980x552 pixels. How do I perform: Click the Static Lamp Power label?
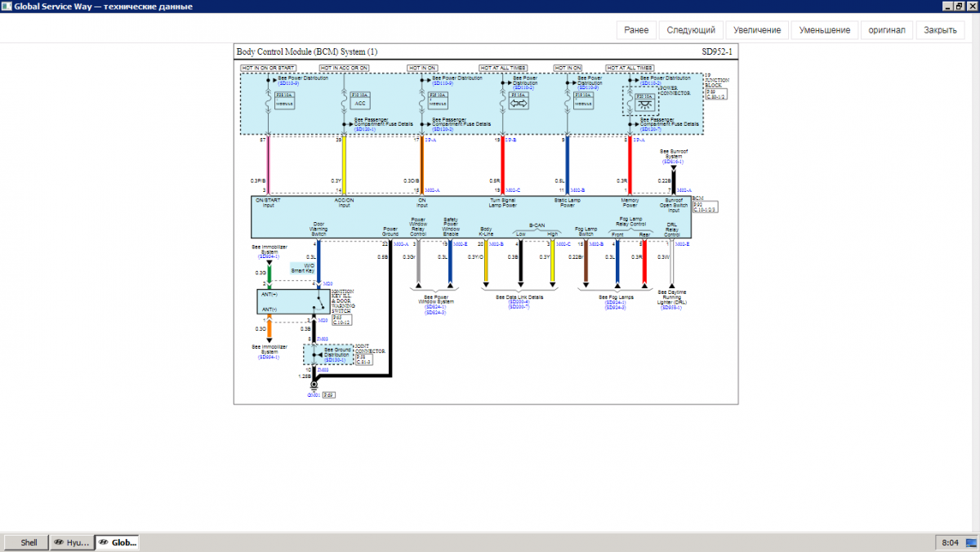(x=568, y=203)
